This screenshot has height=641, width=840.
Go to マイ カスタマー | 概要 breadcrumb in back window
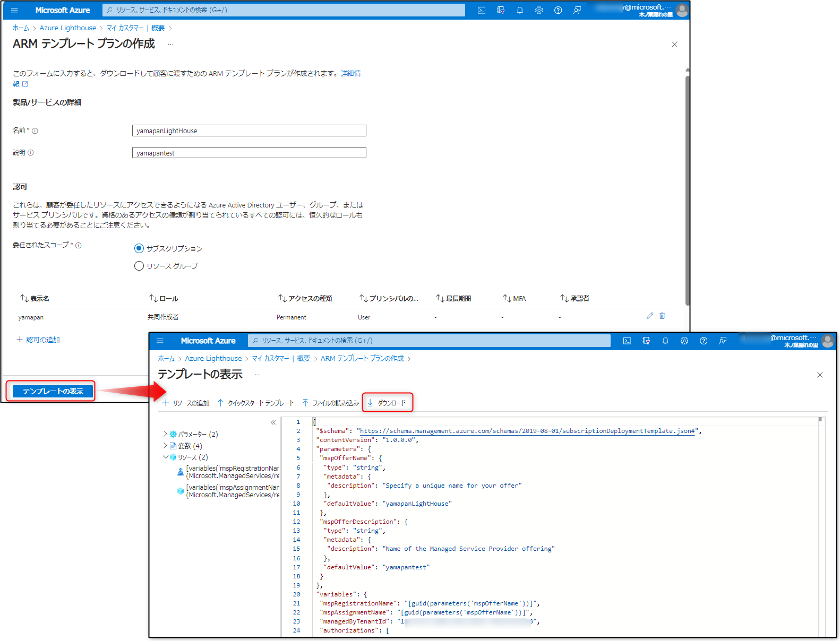coord(135,28)
